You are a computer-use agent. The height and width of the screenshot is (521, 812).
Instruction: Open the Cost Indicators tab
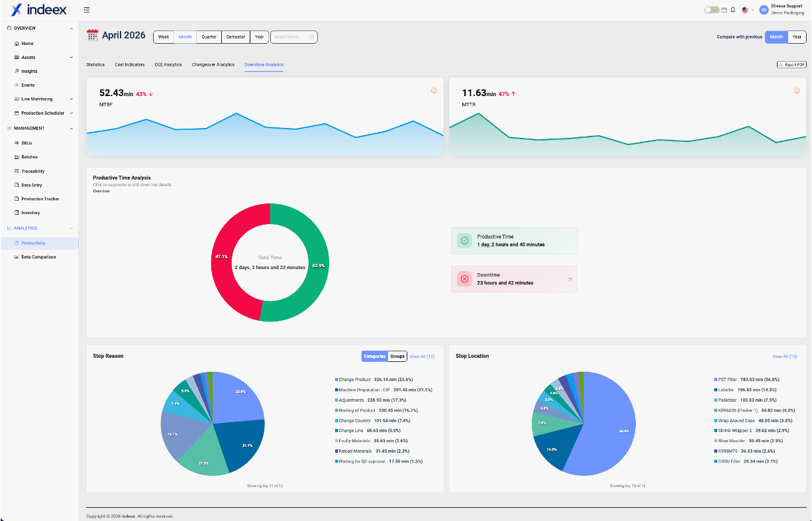130,65
